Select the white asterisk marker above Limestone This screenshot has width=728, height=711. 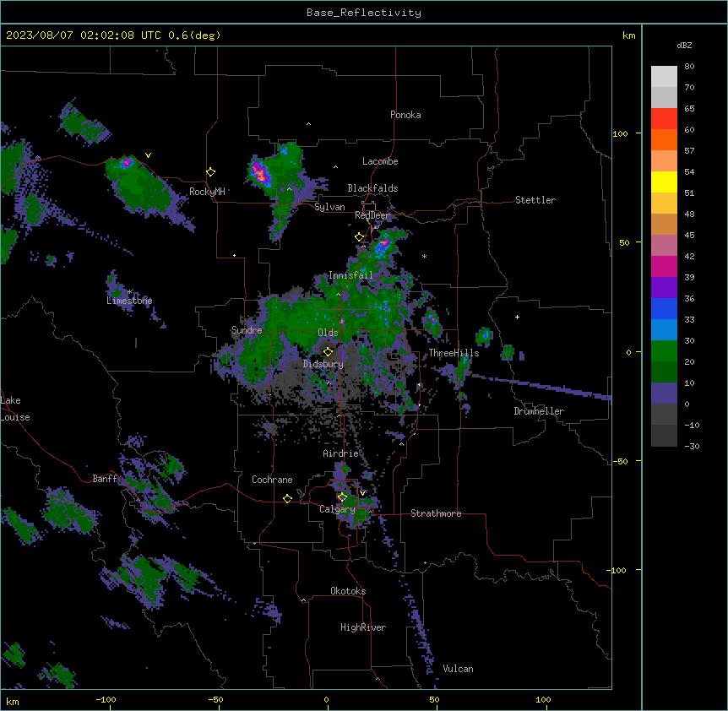130,292
